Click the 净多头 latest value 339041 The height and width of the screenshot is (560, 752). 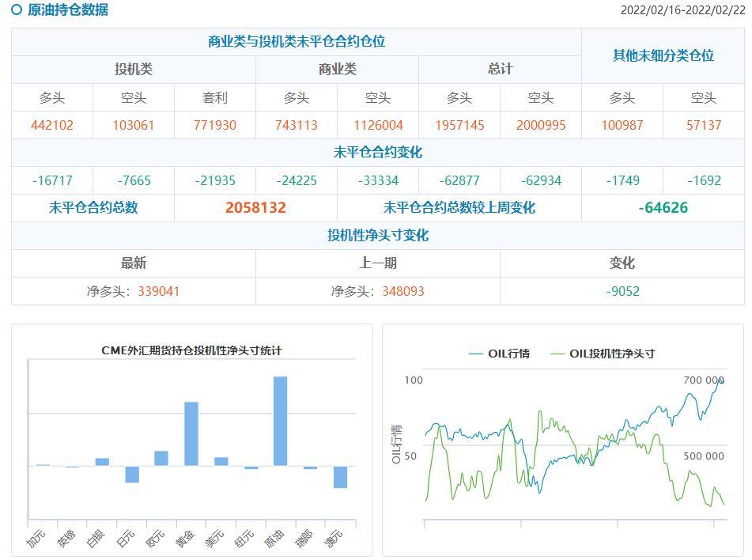158,291
